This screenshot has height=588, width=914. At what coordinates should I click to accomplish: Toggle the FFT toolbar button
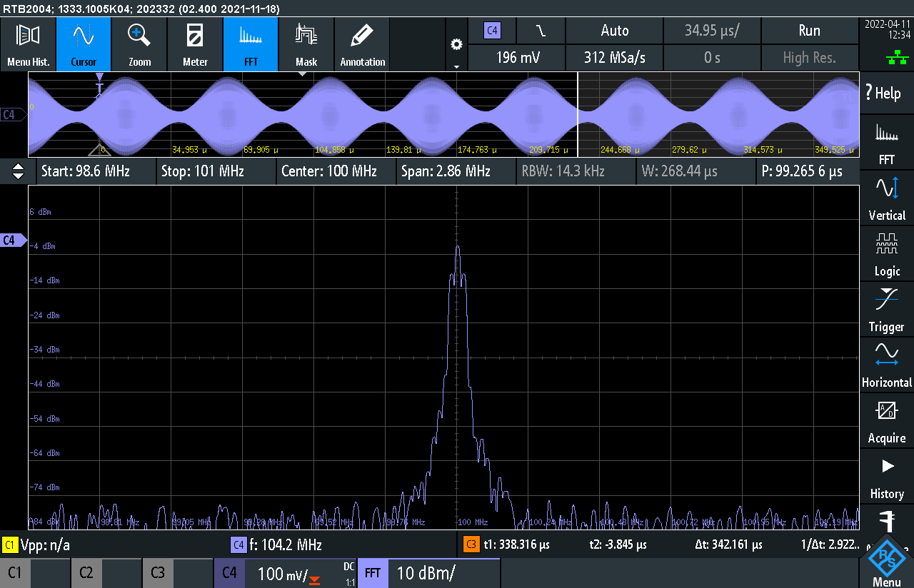(x=251, y=44)
